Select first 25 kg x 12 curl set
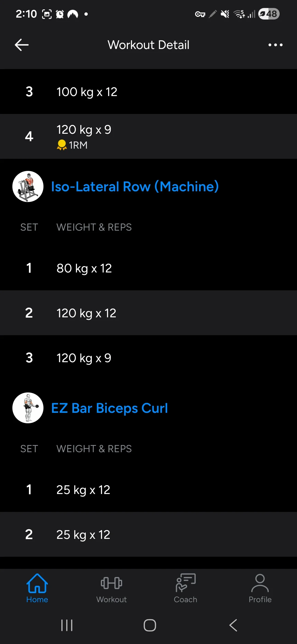 pyautogui.click(x=148, y=490)
